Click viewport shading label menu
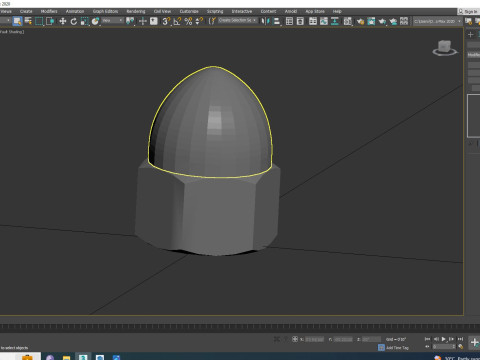This screenshot has width=480, height=360. (x=12, y=32)
